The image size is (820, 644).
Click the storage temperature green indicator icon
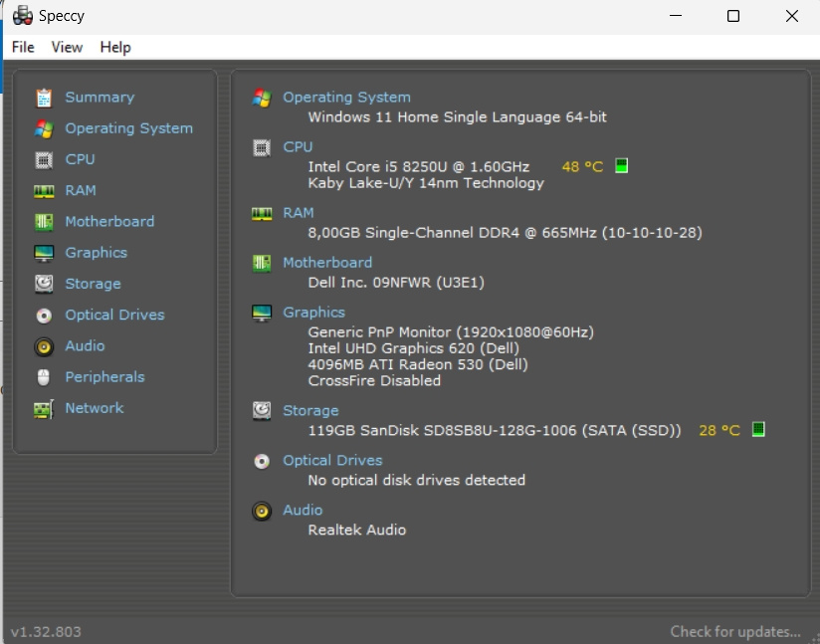click(x=758, y=430)
